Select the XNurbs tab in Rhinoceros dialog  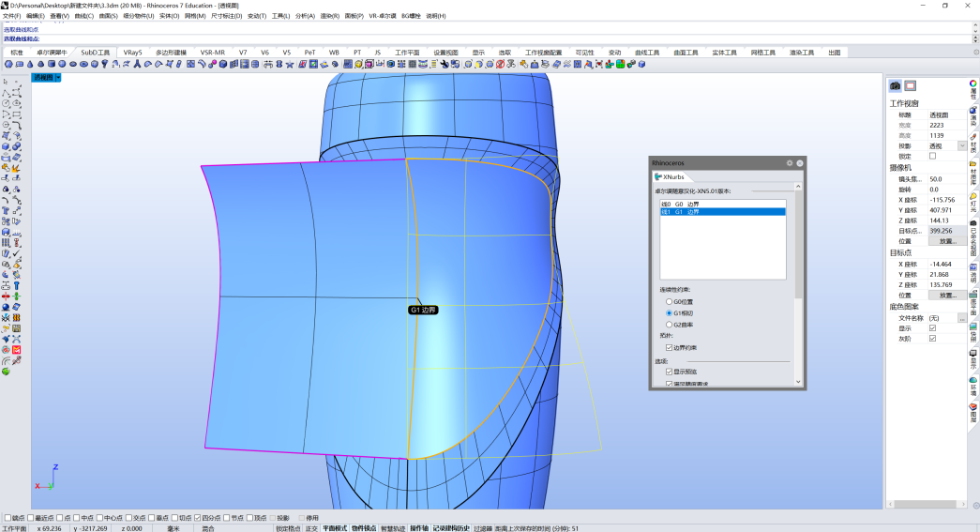[x=672, y=177]
